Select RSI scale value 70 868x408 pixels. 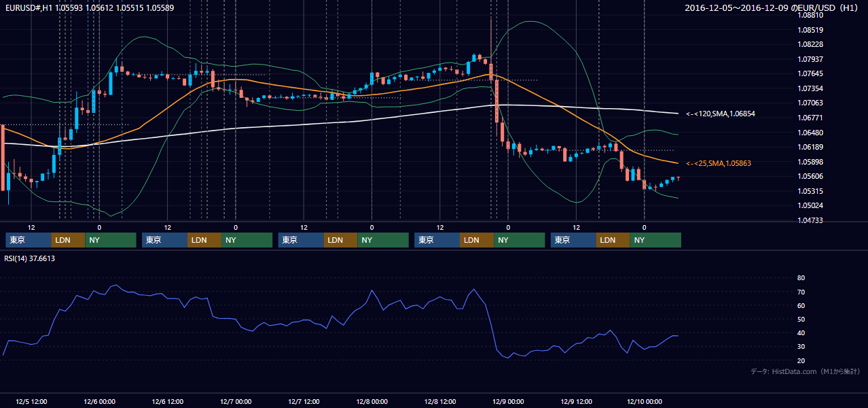pos(801,292)
